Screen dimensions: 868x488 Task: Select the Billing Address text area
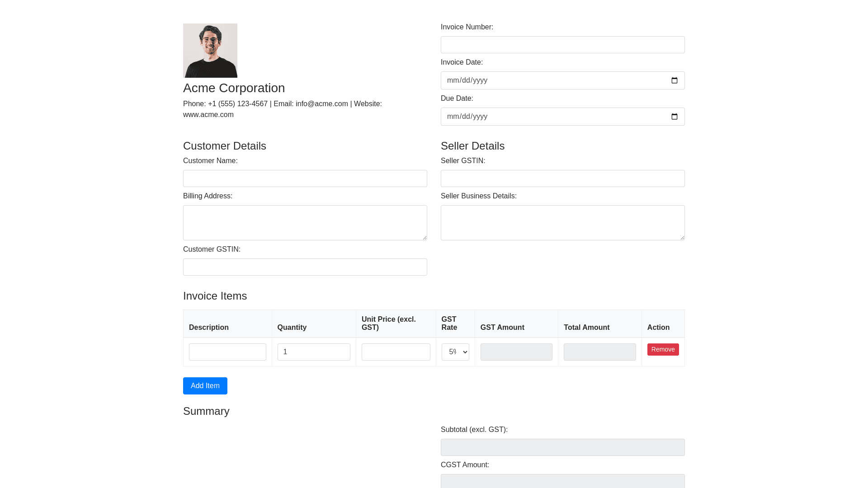(x=305, y=223)
